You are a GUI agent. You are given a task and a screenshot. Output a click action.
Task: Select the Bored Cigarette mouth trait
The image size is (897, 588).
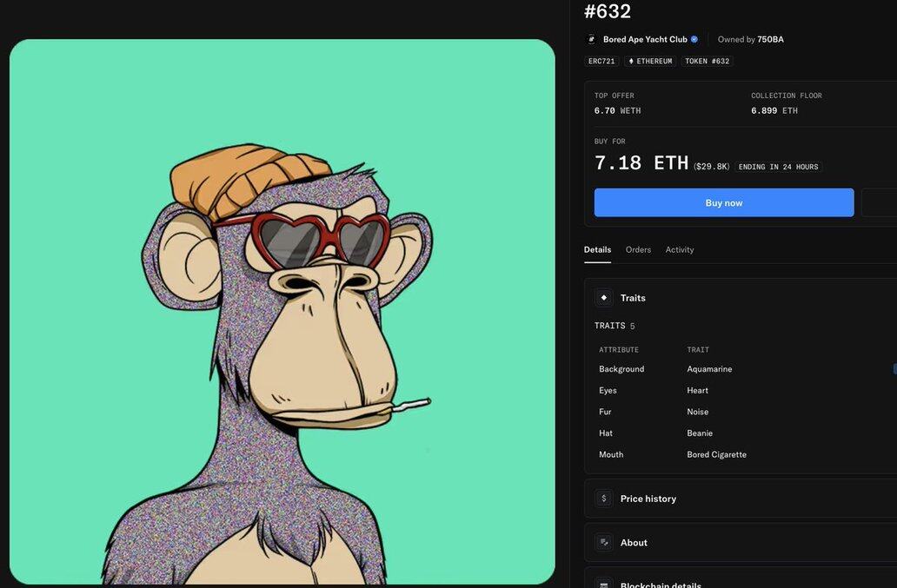click(x=716, y=455)
